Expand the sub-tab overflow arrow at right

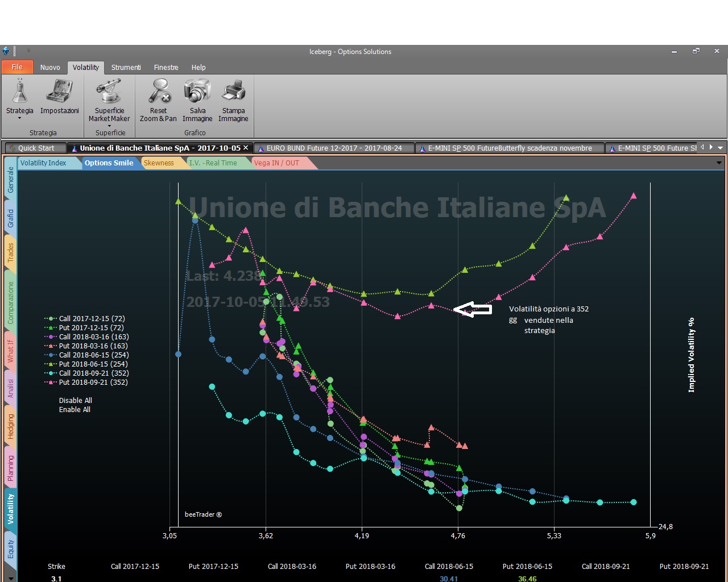pyautogui.click(x=719, y=163)
